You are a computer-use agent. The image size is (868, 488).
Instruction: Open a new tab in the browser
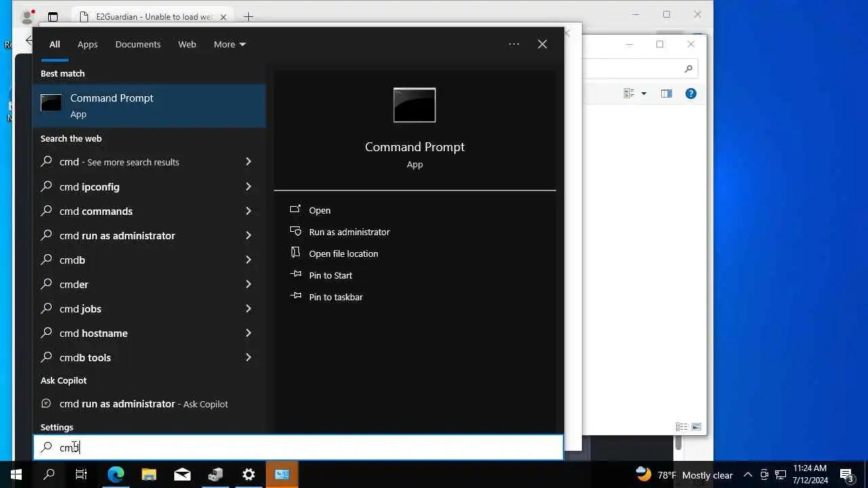coord(248,16)
